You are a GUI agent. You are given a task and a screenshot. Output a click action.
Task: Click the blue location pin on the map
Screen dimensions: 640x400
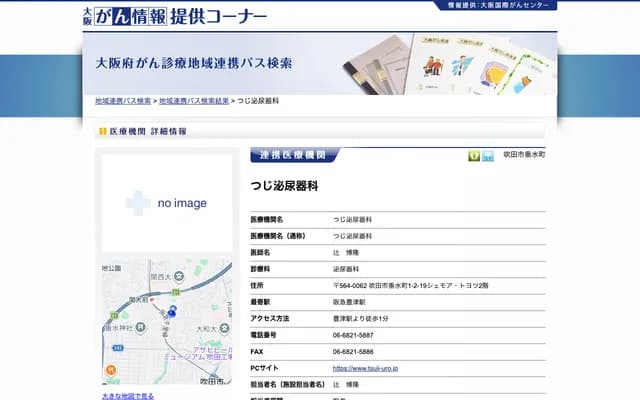(171, 312)
